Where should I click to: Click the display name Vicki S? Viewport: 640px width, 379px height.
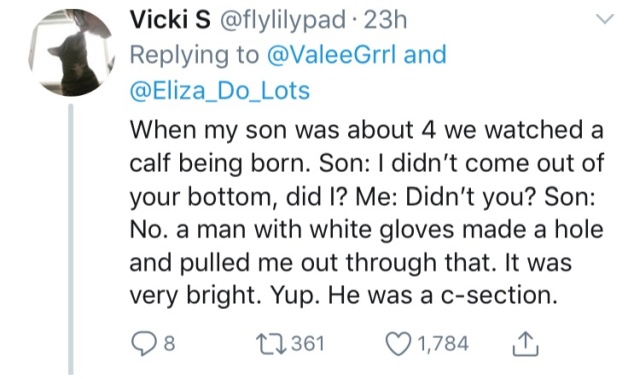(170, 20)
